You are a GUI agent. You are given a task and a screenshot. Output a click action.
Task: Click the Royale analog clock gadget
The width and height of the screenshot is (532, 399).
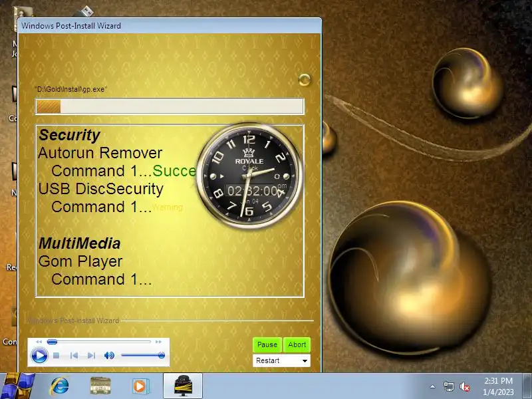point(249,176)
